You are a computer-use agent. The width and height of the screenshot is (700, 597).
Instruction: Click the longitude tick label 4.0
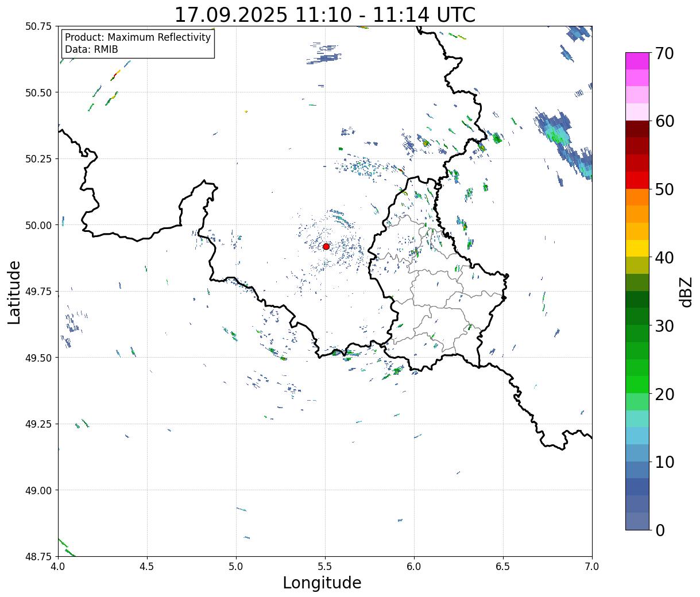pos(57,567)
